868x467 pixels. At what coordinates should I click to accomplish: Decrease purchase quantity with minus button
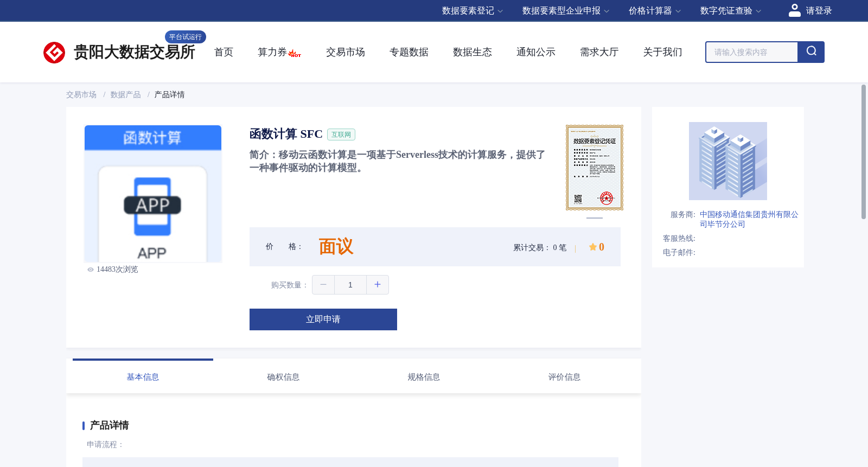[x=323, y=285]
